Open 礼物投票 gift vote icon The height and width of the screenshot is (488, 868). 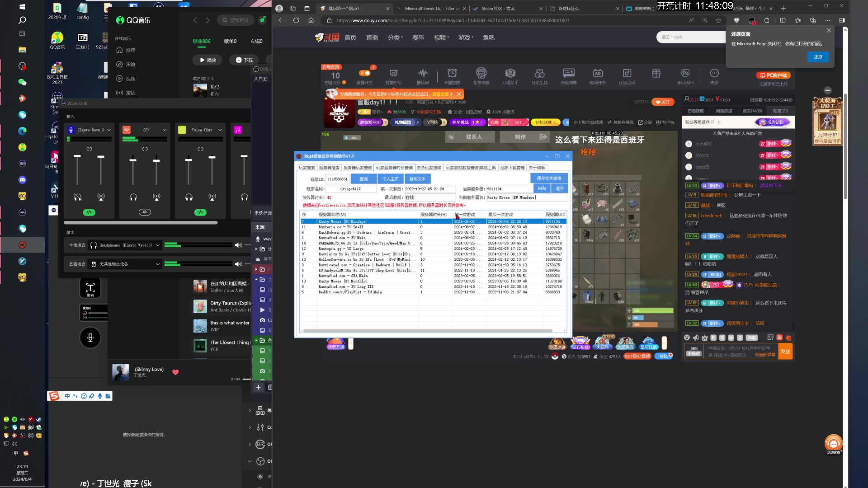coord(481,73)
